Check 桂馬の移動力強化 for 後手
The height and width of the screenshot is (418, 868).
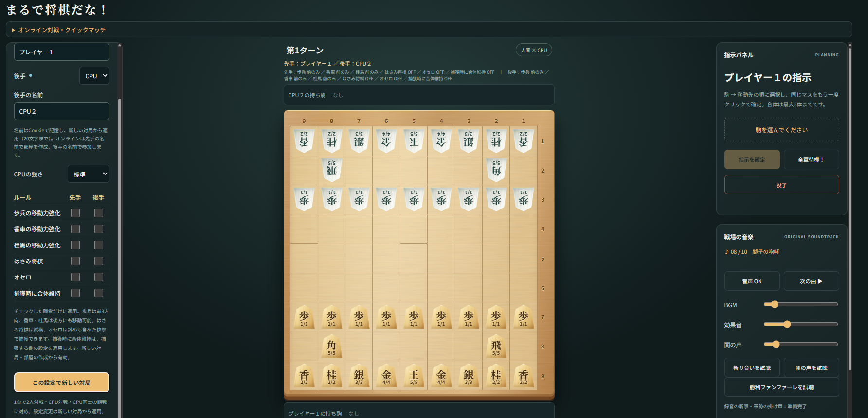(99, 245)
